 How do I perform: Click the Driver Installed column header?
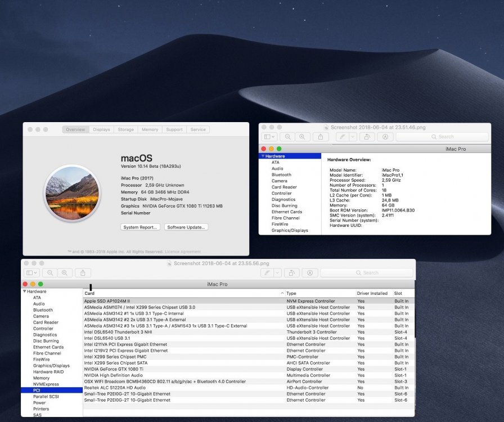372,293
